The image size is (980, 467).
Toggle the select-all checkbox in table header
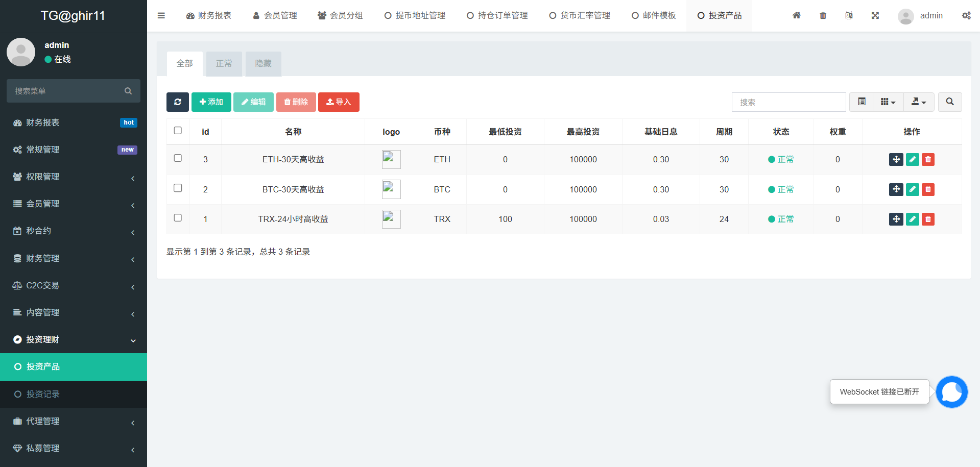178,131
